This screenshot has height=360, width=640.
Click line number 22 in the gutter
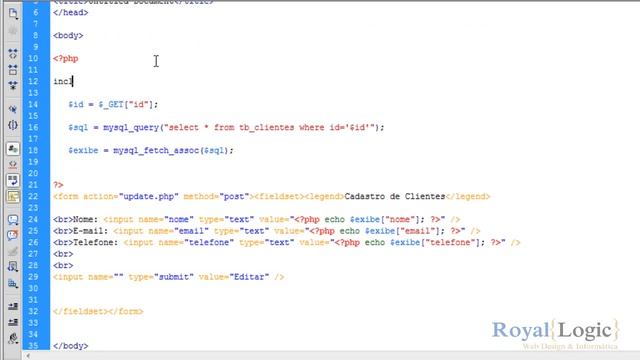tap(33, 196)
